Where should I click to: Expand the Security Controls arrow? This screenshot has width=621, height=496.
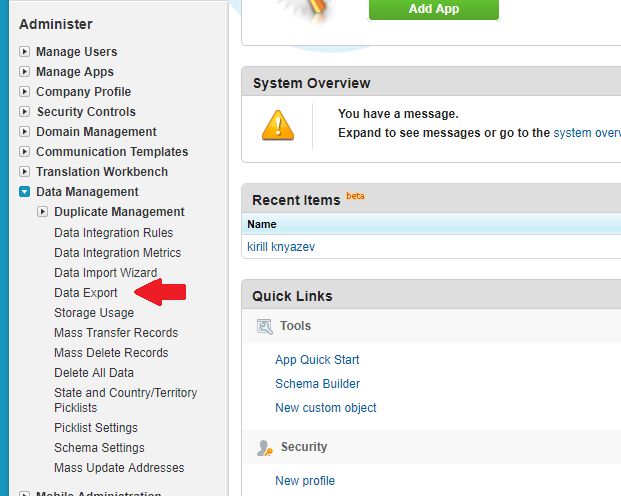[x=25, y=112]
